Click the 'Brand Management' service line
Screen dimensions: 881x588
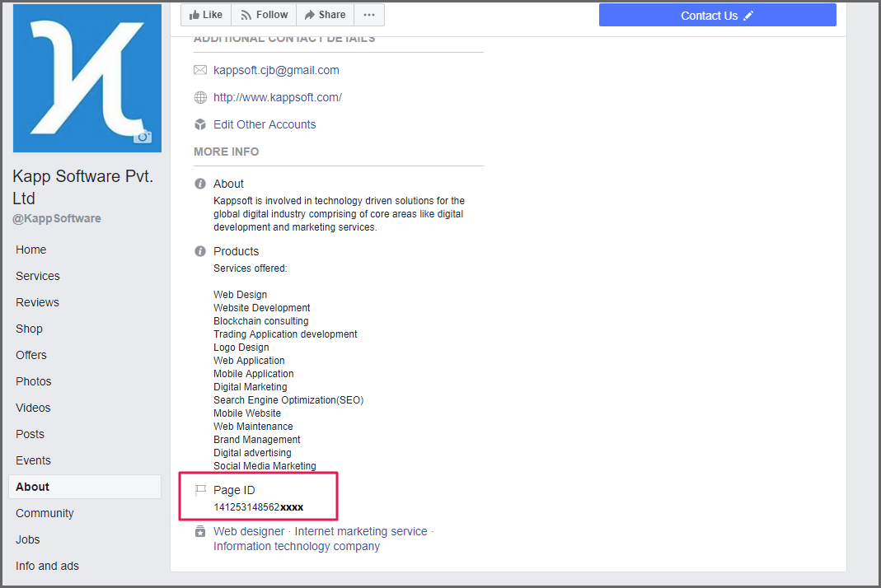257,440
